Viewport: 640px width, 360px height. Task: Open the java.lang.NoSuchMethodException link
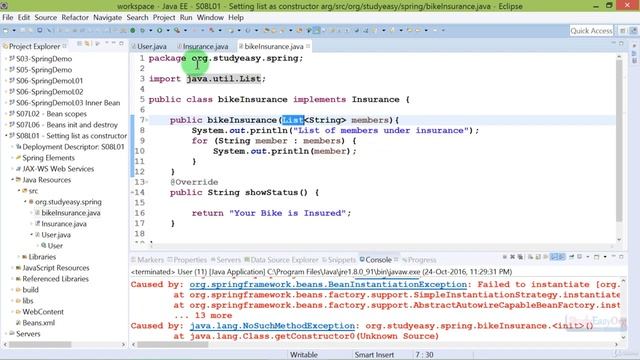click(272, 326)
